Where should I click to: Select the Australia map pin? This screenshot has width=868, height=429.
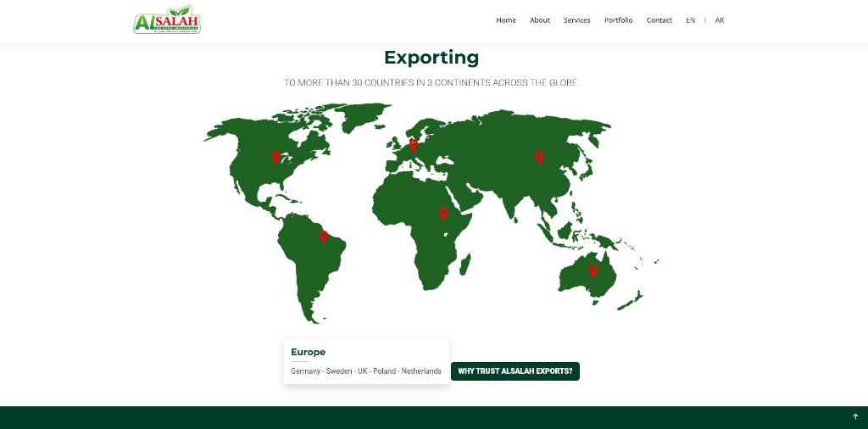[x=593, y=270]
